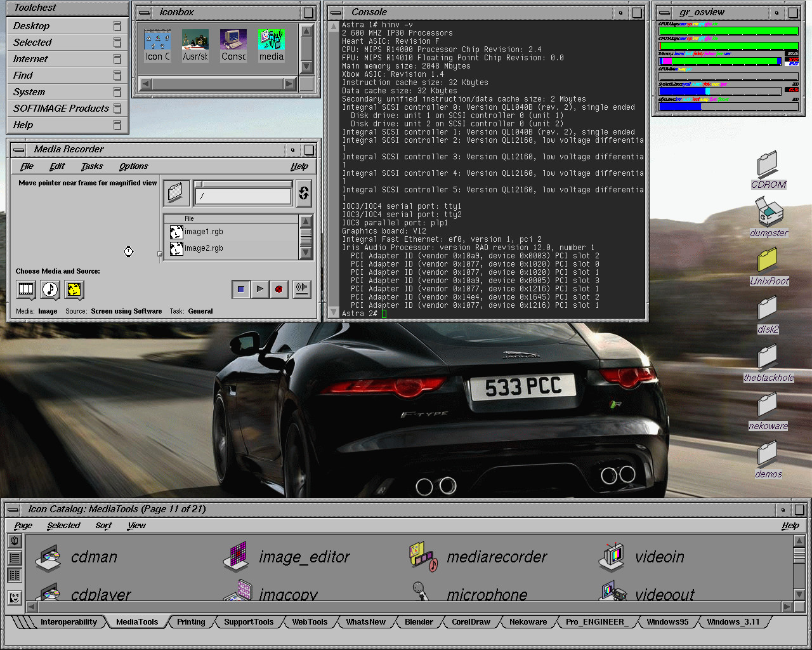Select the yellow image media type button
812x650 pixels.
click(74, 290)
